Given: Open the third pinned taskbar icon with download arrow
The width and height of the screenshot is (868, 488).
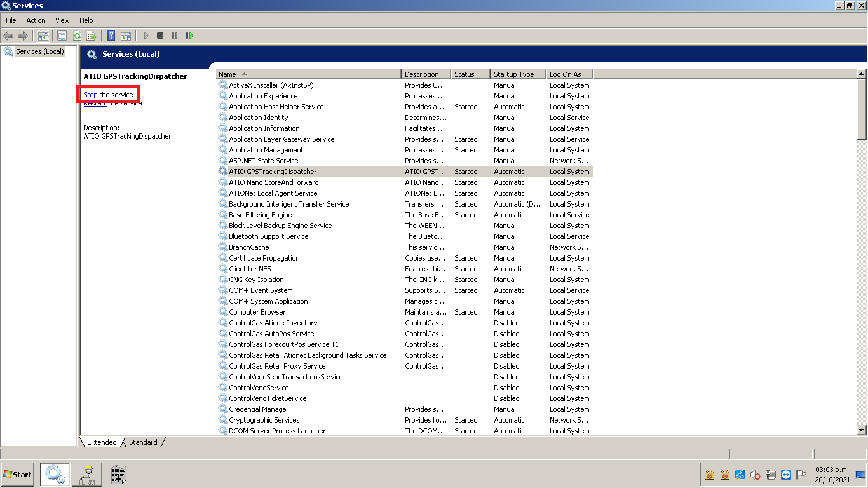Looking at the screenshot, I should point(118,474).
